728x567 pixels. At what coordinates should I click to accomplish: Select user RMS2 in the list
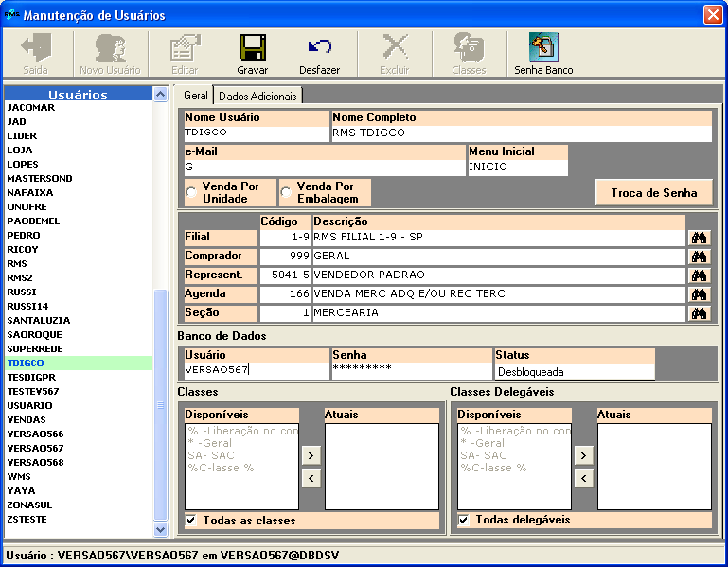point(78,278)
